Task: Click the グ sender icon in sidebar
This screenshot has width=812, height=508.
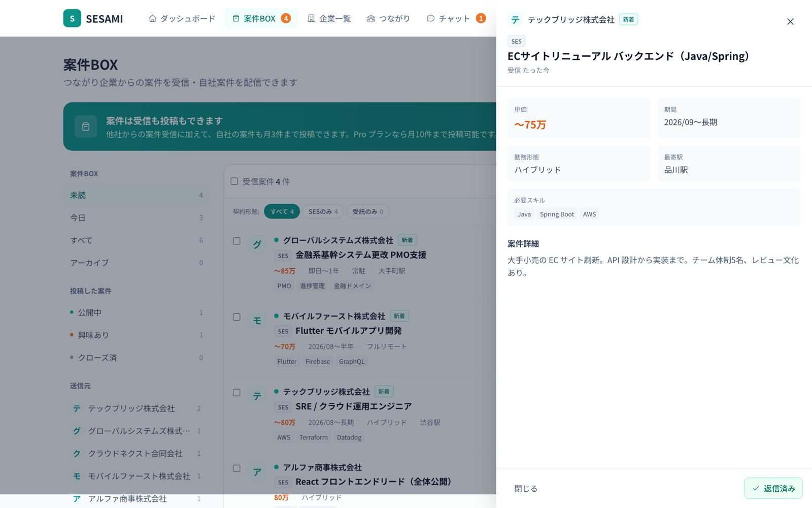Action: 77,431
